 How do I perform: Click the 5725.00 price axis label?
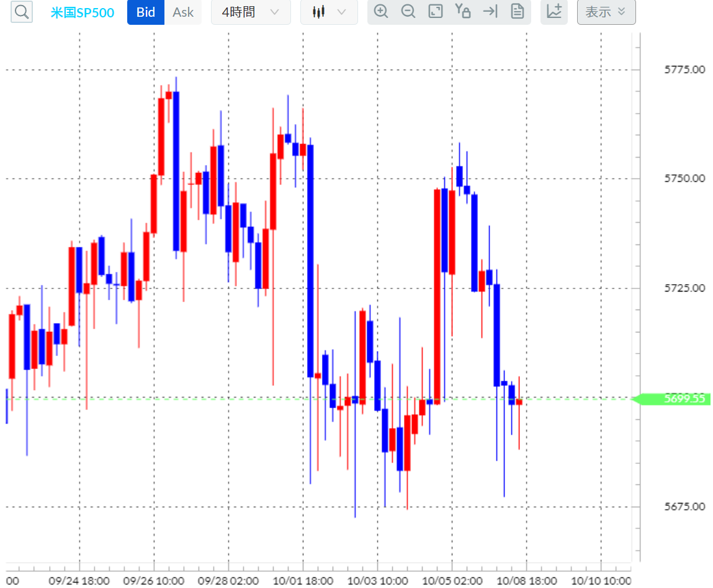pyautogui.click(x=684, y=288)
